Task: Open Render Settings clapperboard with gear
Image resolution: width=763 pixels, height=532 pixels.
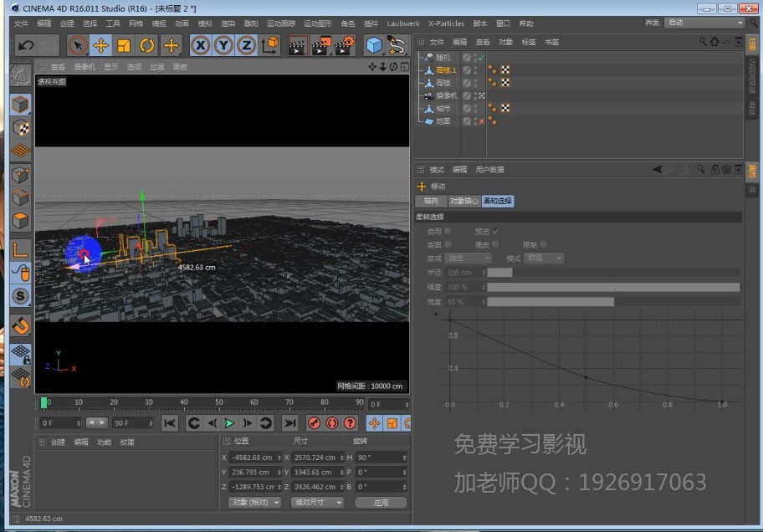Action: tap(345, 46)
